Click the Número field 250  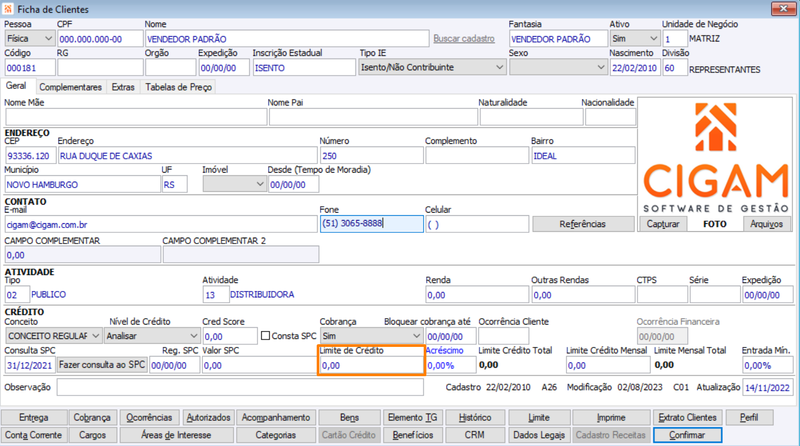click(x=371, y=156)
